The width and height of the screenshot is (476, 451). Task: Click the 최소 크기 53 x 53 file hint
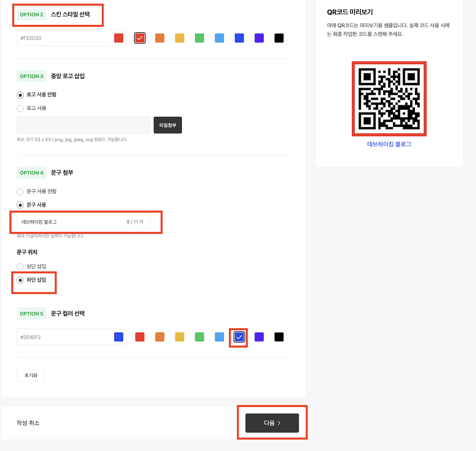click(72, 140)
